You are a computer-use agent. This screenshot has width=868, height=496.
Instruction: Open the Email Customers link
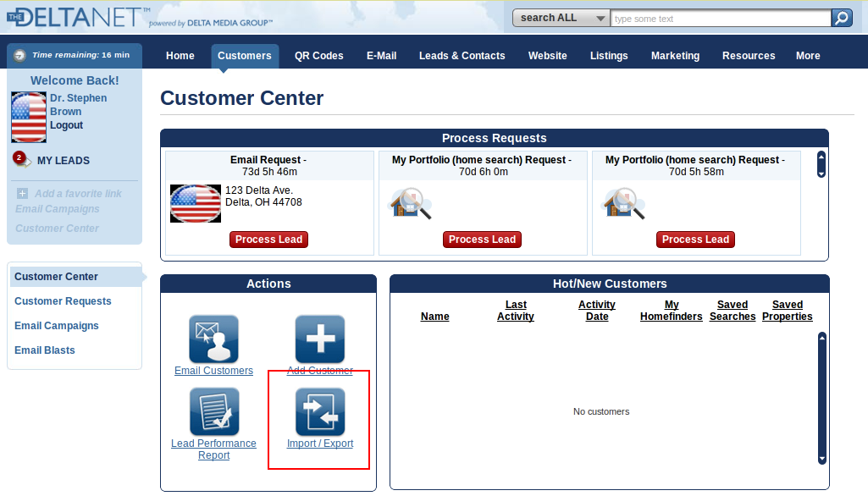point(213,371)
